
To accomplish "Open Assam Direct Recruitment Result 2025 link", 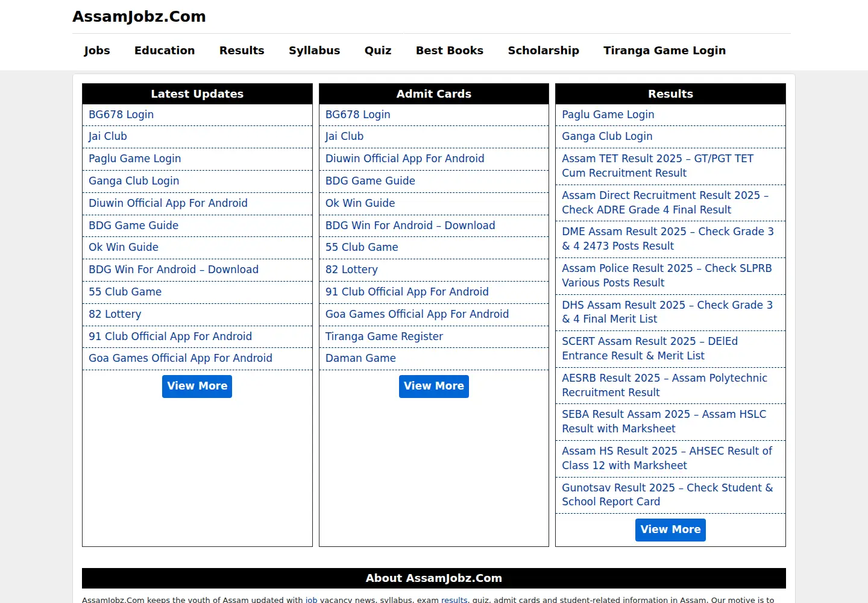I will pos(665,203).
